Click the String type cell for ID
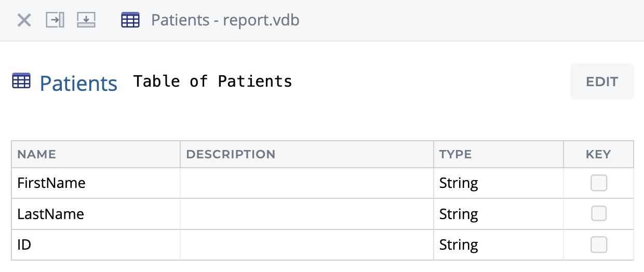Image resolution: width=644 pixels, height=272 pixels. (459, 244)
